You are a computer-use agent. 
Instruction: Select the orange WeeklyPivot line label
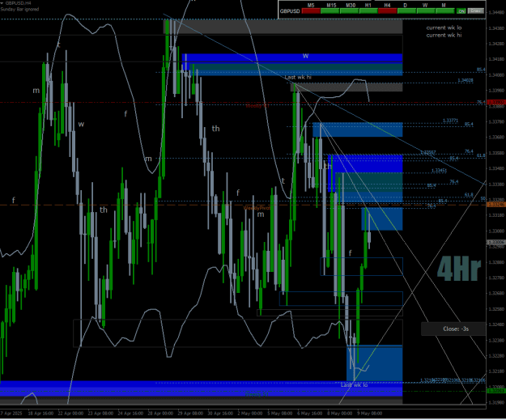(x=257, y=208)
